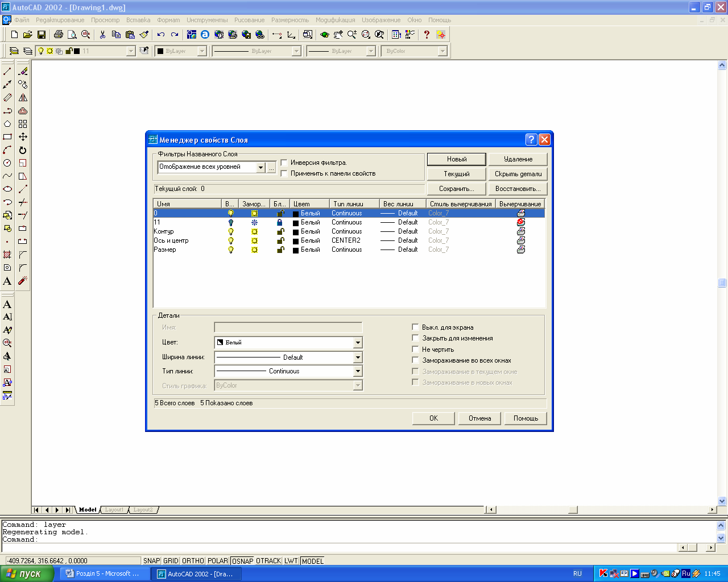
Task: Click the Текущий button
Action: [x=457, y=174]
